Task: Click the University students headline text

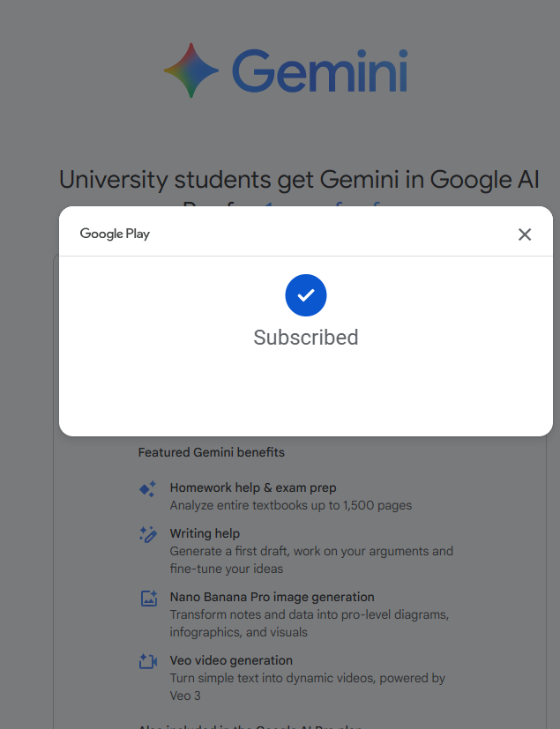Action: tap(299, 180)
